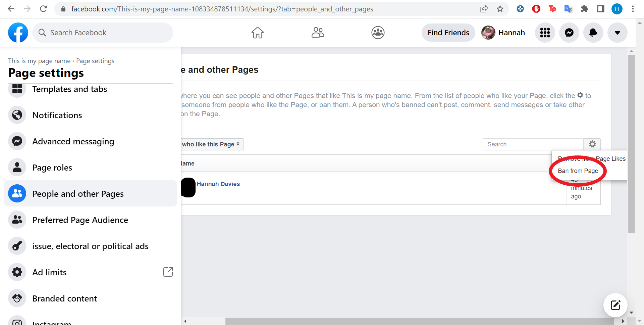Bookmark this page with the star
The height and width of the screenshot is (325, 644).
[x=500, y=9]
